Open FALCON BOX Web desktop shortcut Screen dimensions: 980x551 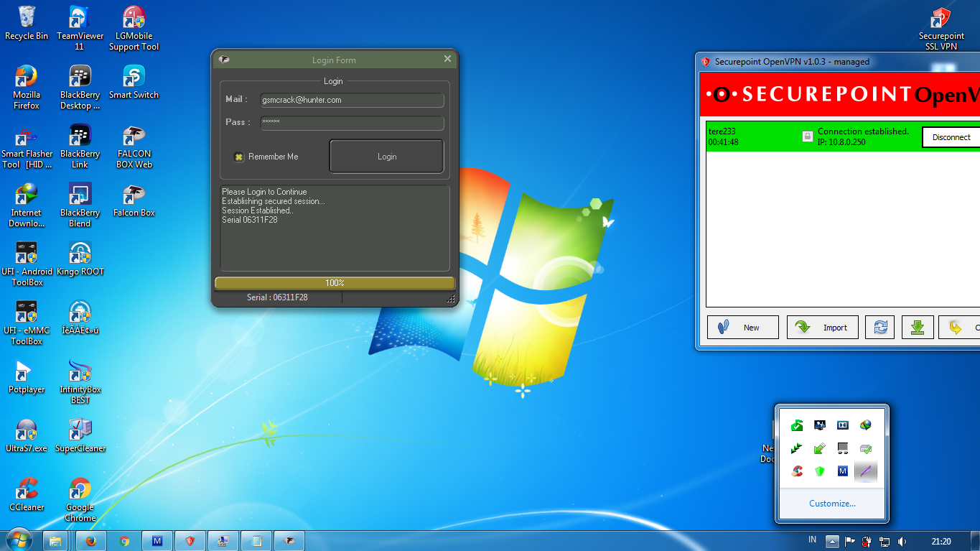tap(134, 146)
